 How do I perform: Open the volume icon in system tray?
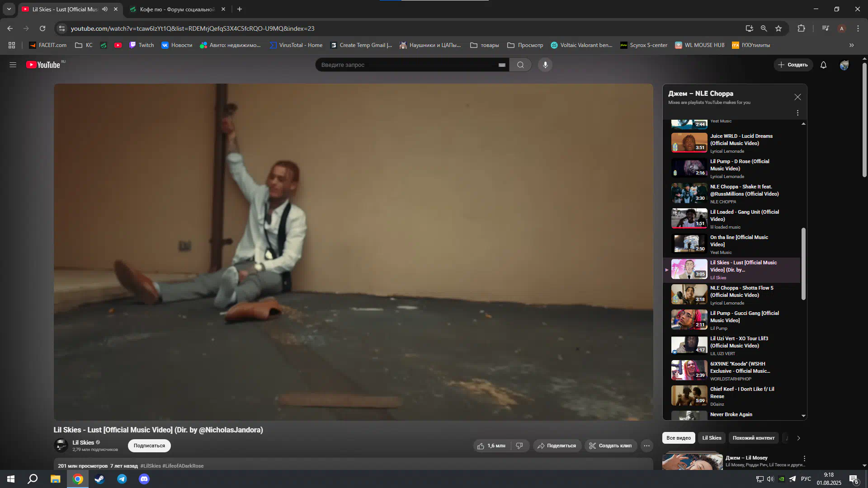click(770, 479)
